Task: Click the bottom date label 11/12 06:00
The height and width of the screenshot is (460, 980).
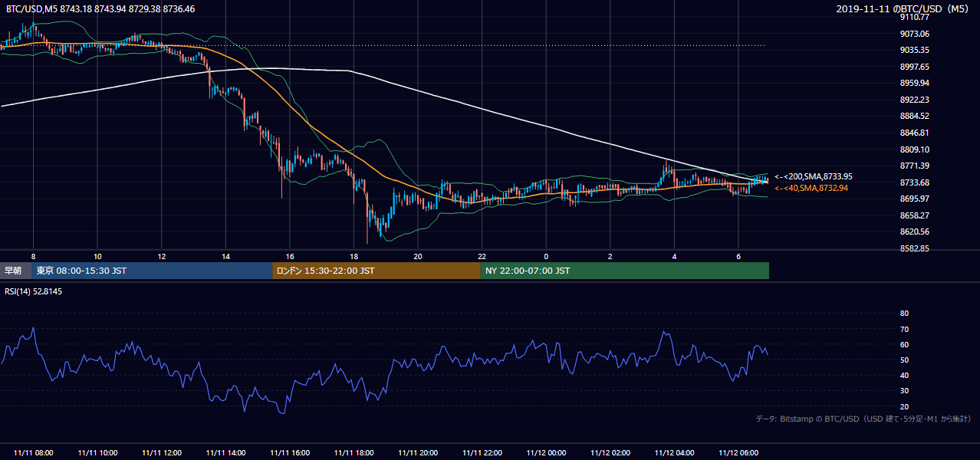Action: 738,453
